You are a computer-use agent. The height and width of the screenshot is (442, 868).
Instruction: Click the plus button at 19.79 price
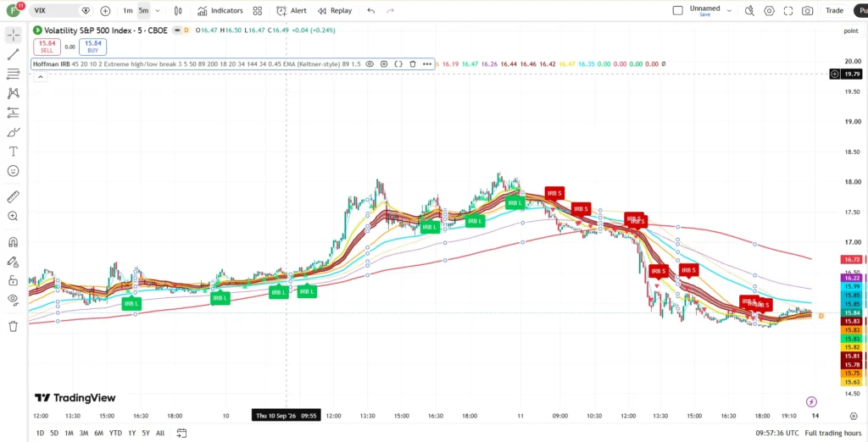click(835, 75)
